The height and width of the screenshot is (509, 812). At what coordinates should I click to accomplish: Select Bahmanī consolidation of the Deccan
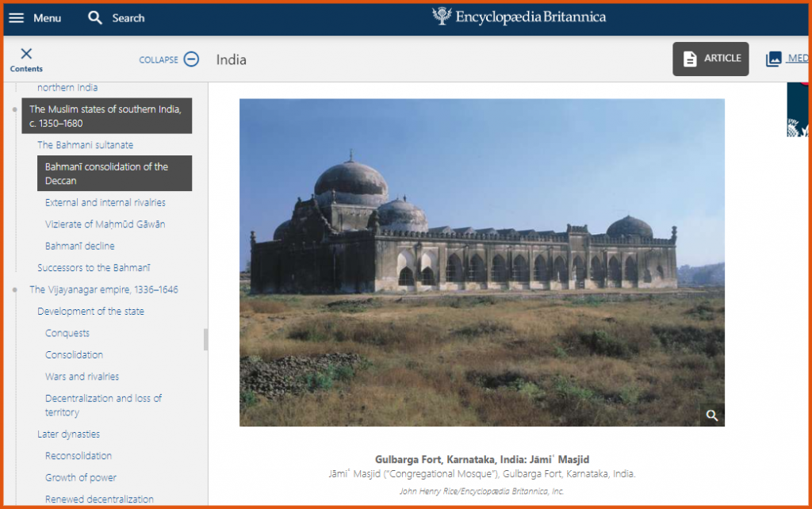coord(114,174)
